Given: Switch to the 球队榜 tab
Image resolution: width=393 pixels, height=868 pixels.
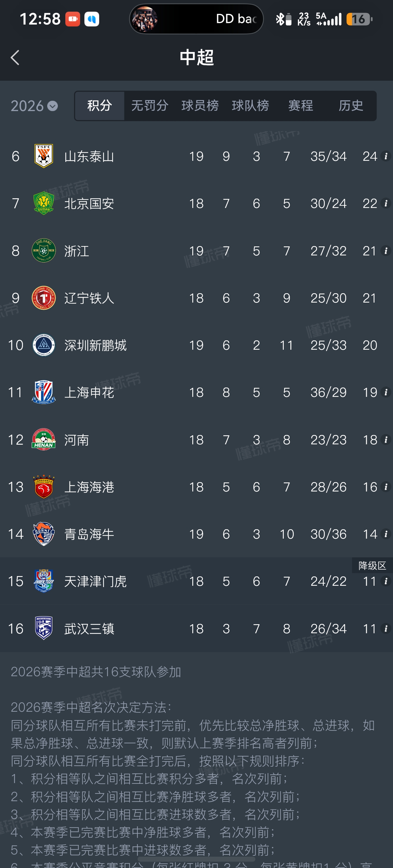Looking at the screenshot, I should [250, 106].
